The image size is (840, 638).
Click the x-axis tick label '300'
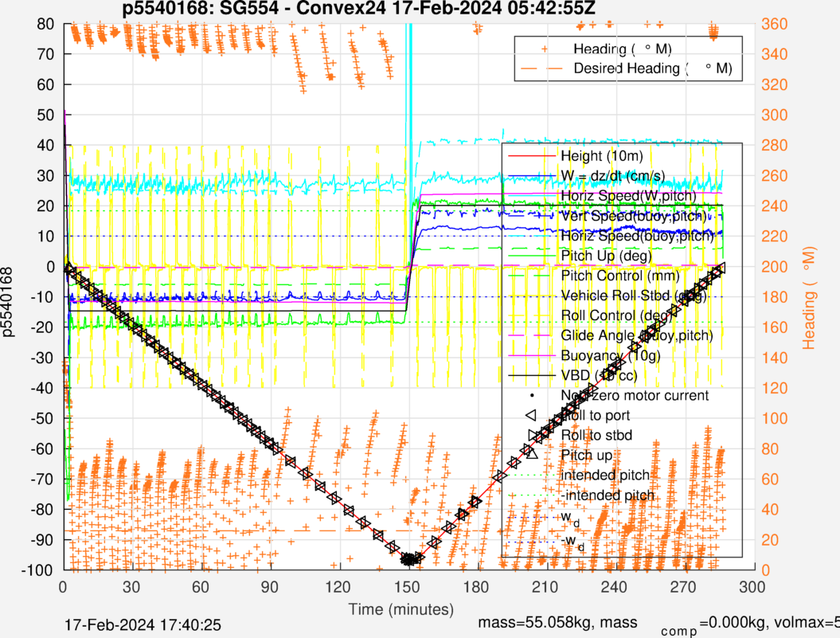(752, 586)
